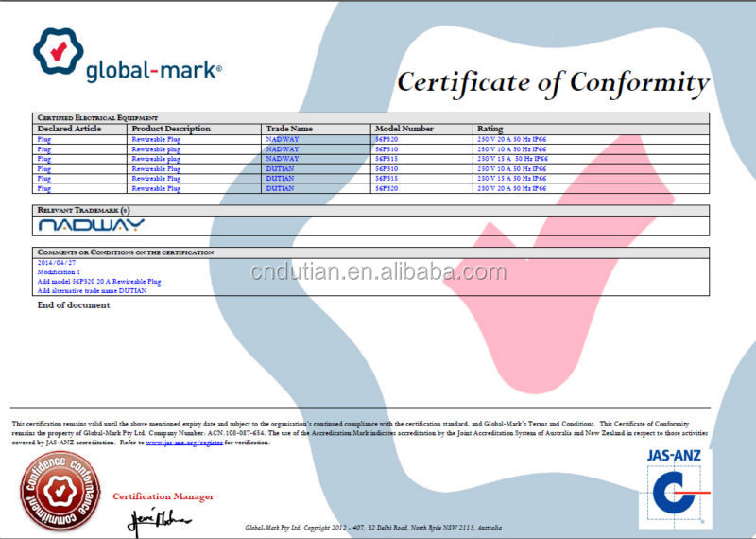This screenshot has height=539, width=756.
Task: Click Rewireable Plug description in NADWAY 56P320 row
Action: pos(156,139)
